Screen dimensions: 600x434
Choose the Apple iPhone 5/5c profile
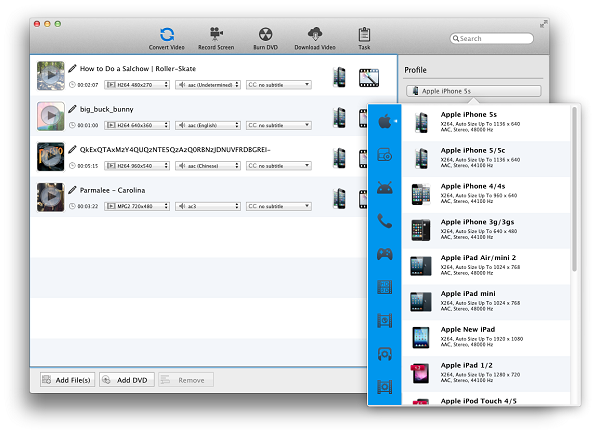tap(486, 158)
